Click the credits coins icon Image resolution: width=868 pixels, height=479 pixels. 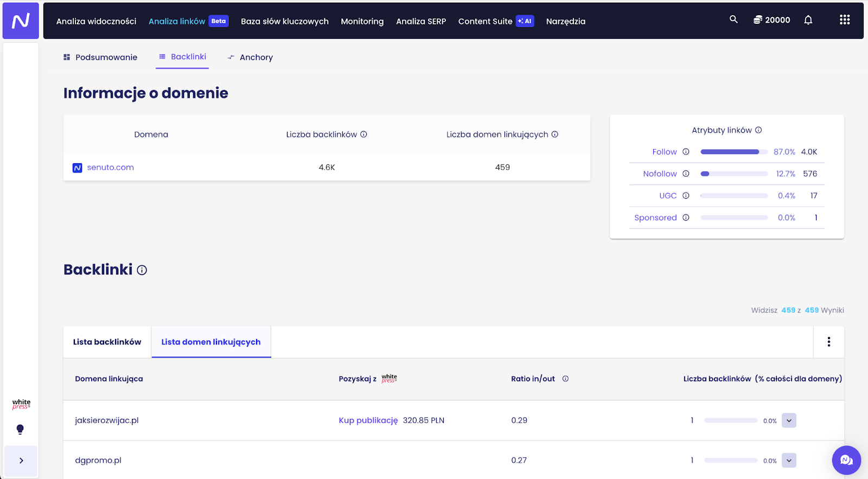(x=758, y=20)
